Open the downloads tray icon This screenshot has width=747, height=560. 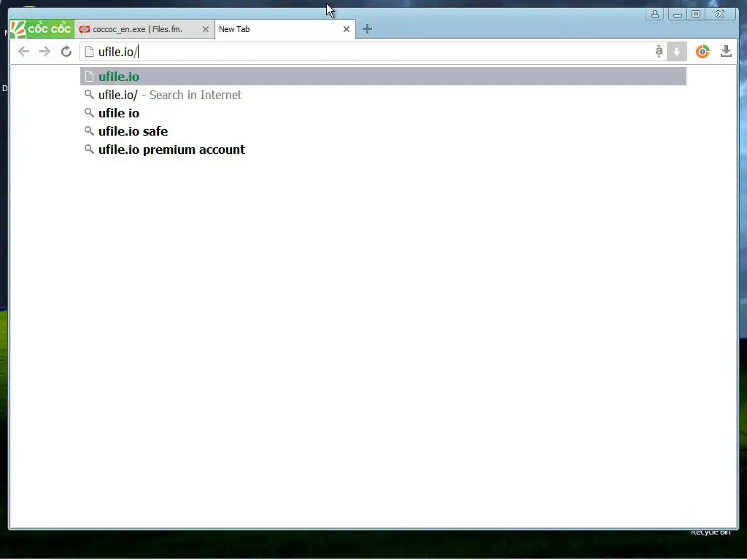(726, 52)
